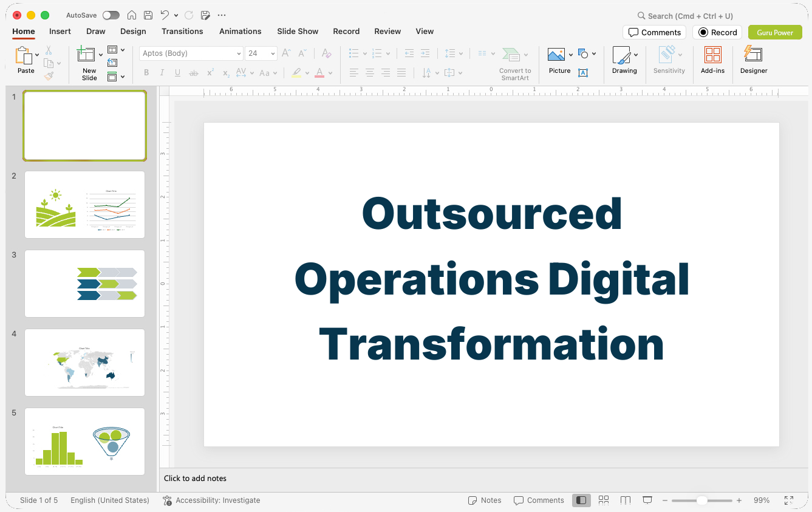The height and width of the screenshot is (512, 812).
Task: Expand the New Slide layout arrow
Action: [101, 55]
